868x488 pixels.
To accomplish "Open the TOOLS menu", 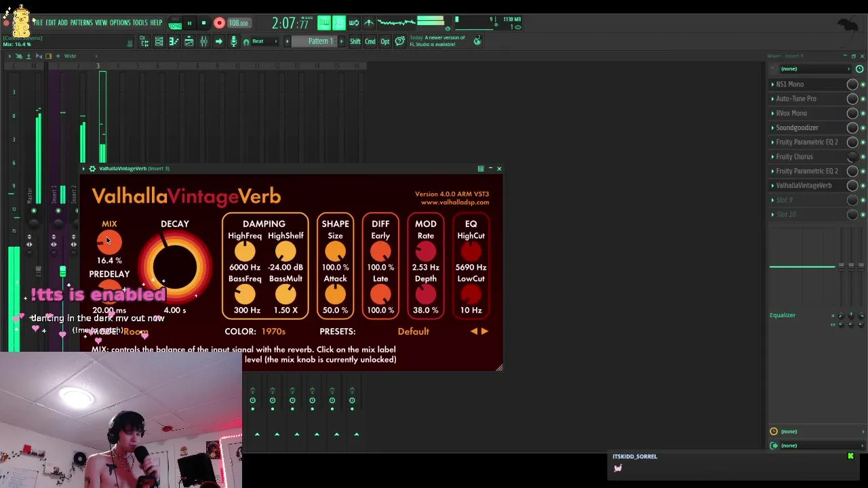I will click(x=140, y=23).
